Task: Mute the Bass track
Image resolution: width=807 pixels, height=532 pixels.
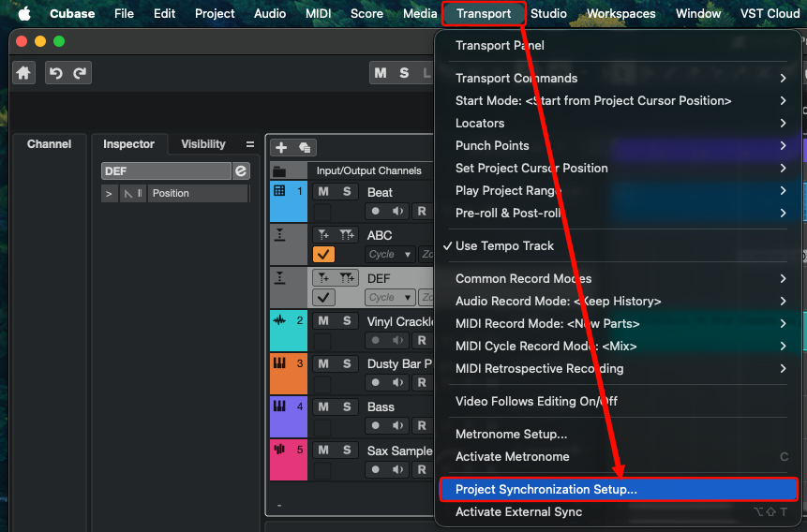Action: [x=323, y=406]
